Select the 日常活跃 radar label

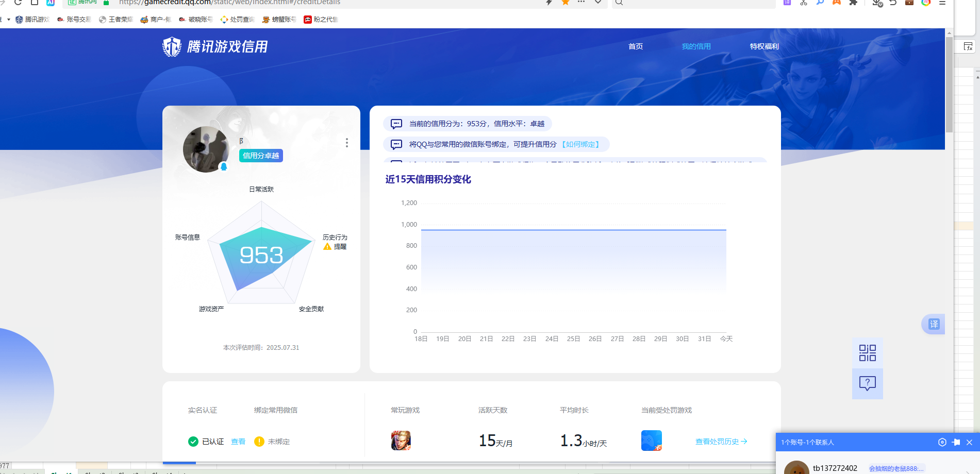[261, 190]
